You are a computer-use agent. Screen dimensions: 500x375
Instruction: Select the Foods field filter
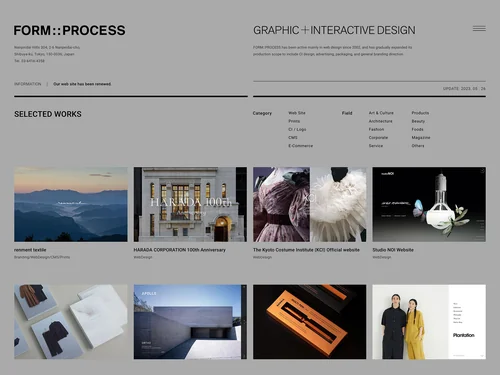pyautogui.click(x=417, y=129)
